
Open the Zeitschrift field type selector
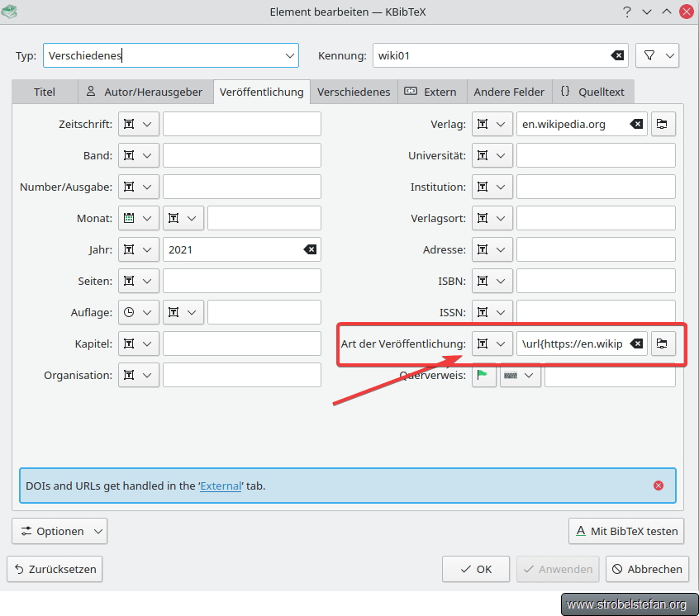pos(138,124)
